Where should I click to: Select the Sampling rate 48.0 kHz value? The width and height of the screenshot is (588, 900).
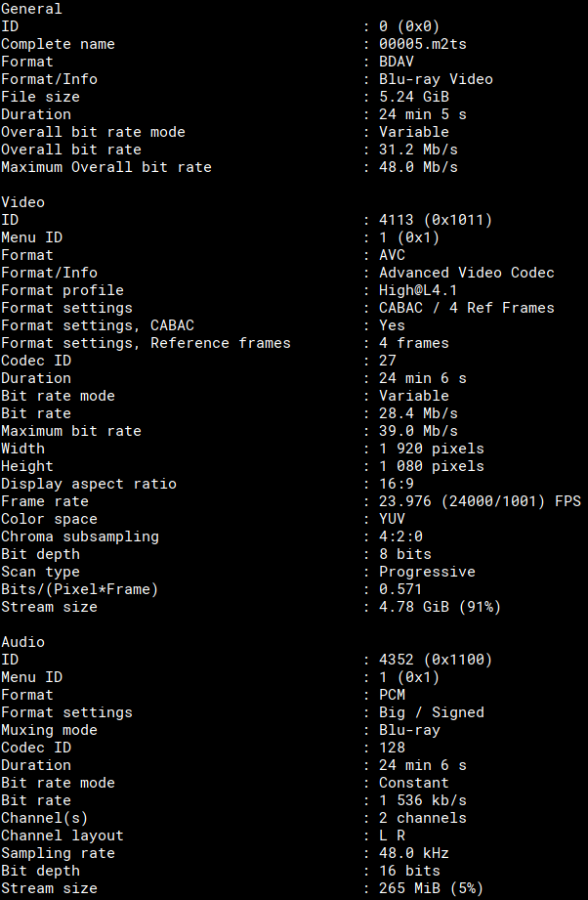(x=414, y=853)
